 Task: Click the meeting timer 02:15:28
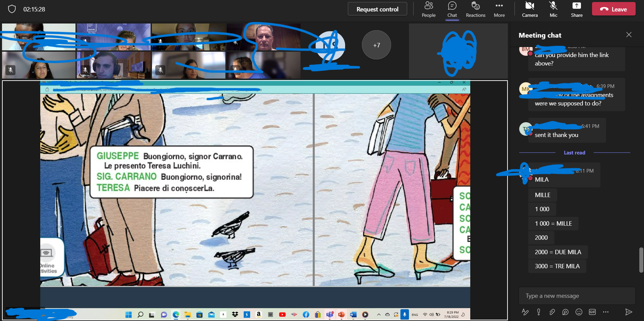point(34,9)
